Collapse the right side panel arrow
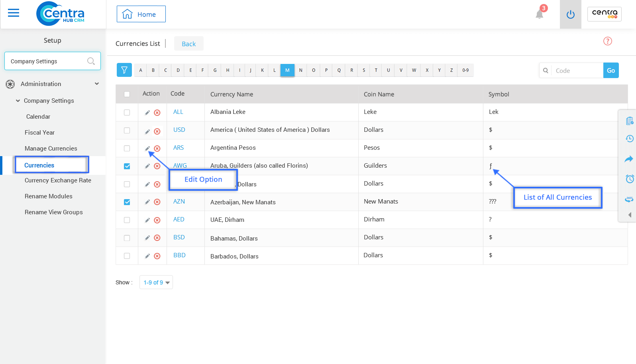 click(630, 215)
